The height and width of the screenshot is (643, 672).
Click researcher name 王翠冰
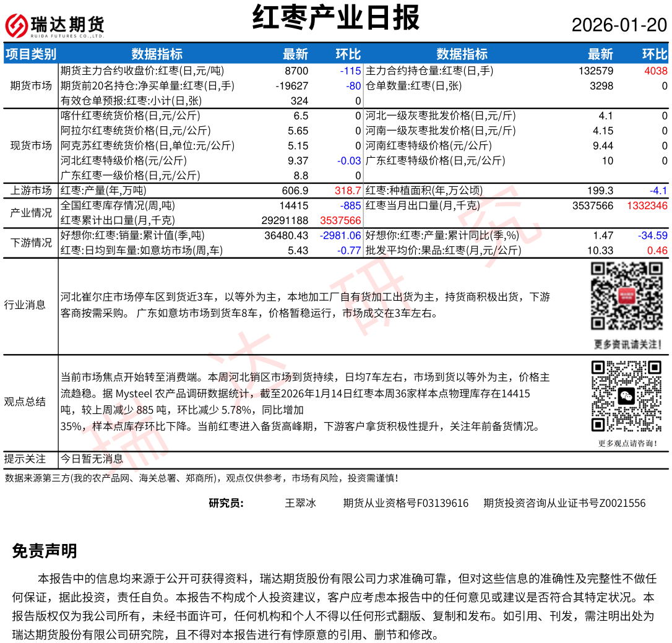[300, 503]
